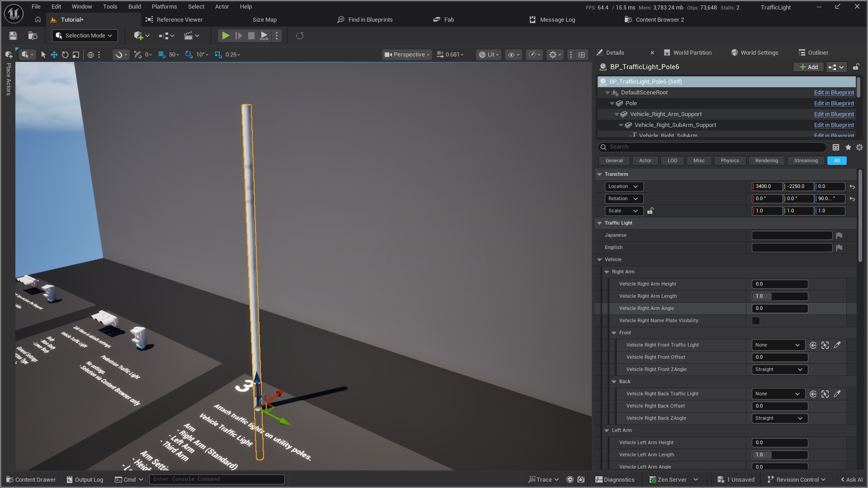
Task: Click the Add component button
Action: 808,67
